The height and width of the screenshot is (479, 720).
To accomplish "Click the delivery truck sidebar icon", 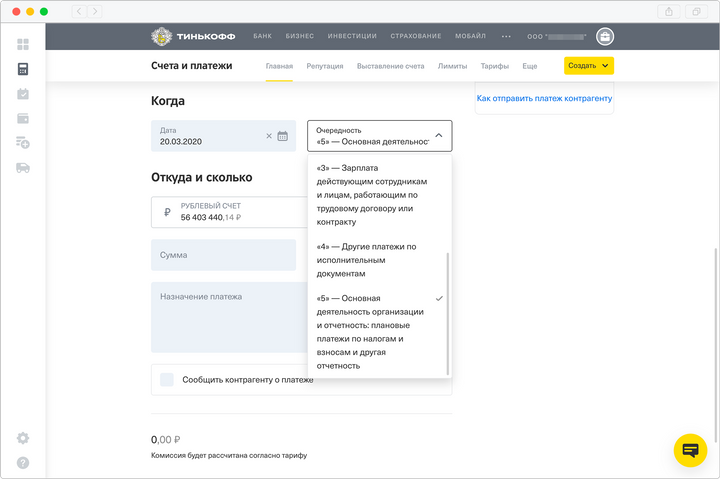I will pos(23,168).
